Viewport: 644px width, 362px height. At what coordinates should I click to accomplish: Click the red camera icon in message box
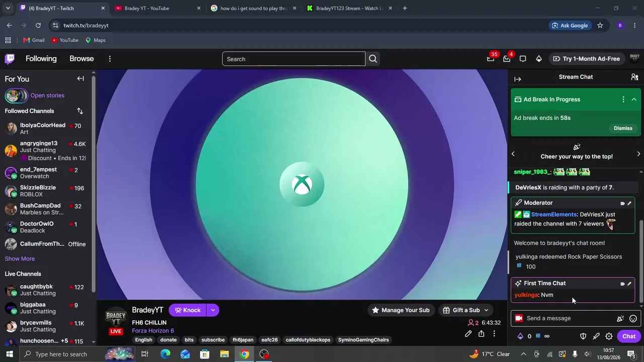coord(519,318)
